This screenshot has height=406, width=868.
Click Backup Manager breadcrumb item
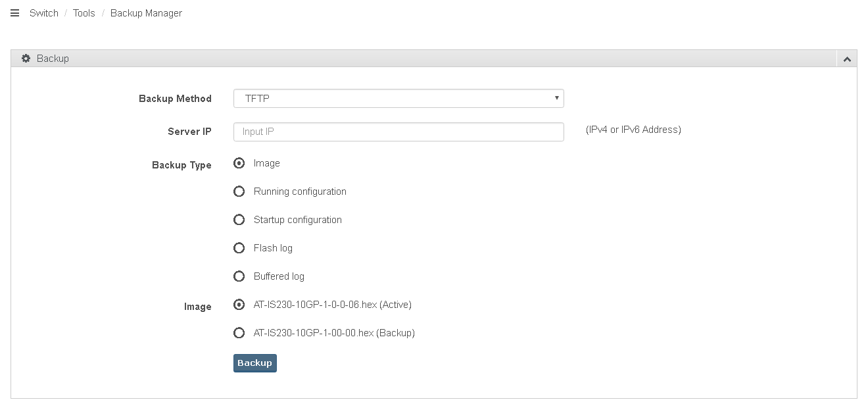(x=146, y=13)
